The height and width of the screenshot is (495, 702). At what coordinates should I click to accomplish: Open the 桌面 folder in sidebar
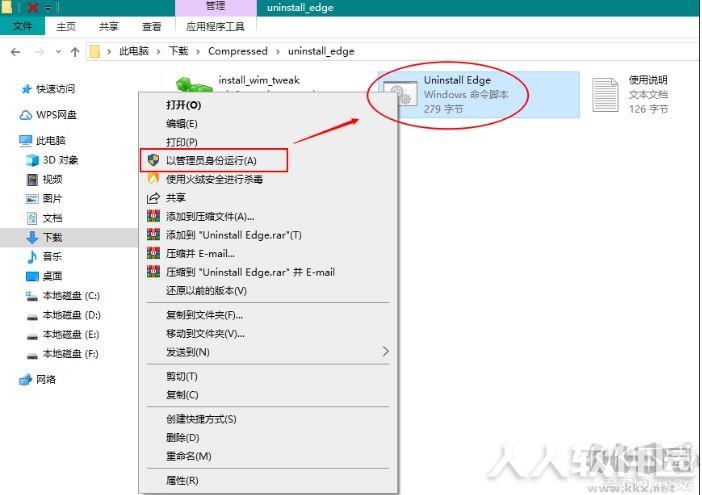(44, 276)
